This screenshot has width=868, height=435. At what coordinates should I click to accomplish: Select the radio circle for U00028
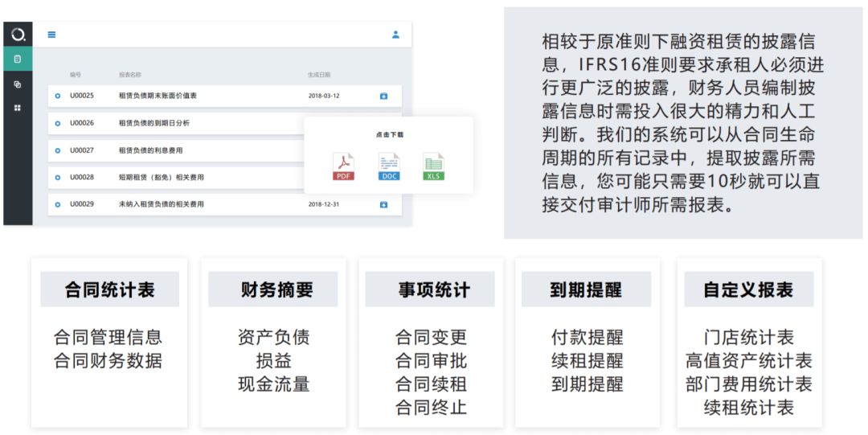tap(57, 178)
